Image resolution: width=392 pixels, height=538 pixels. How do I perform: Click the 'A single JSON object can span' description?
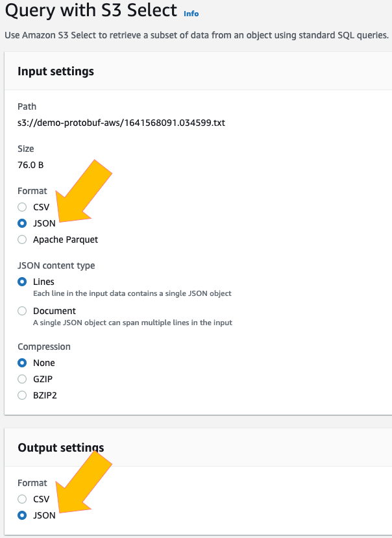132,323
